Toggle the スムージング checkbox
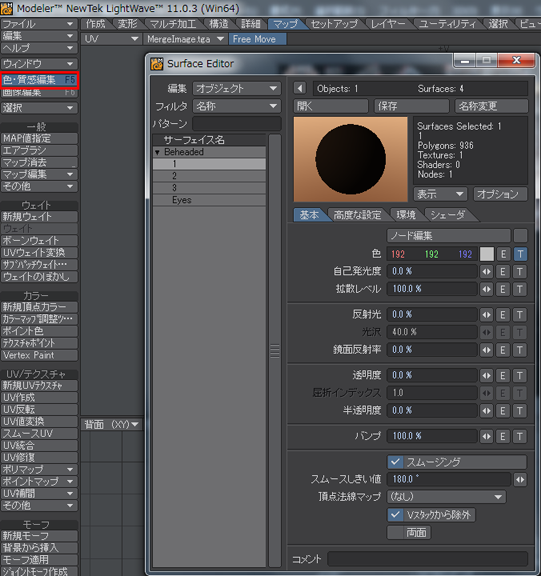The image size is (541, 576). pyautogui.click(x=395, y=462)
